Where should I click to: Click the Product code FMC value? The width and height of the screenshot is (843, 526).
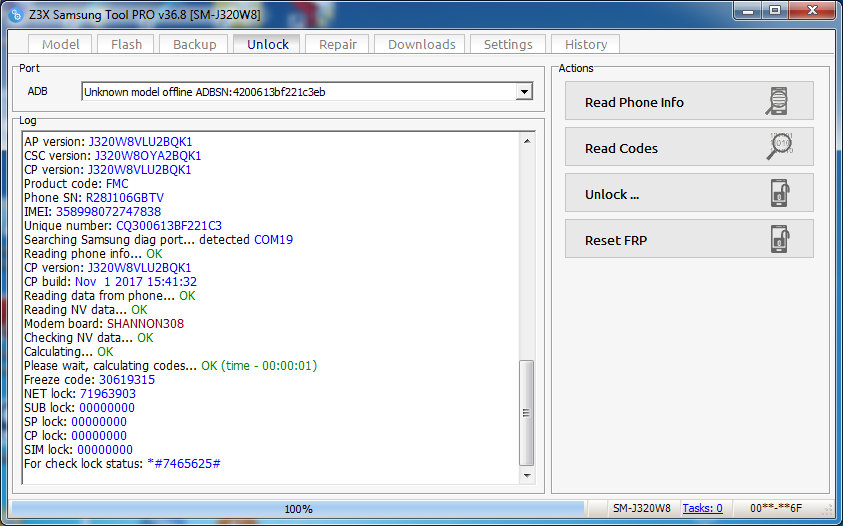click(117, 184)
